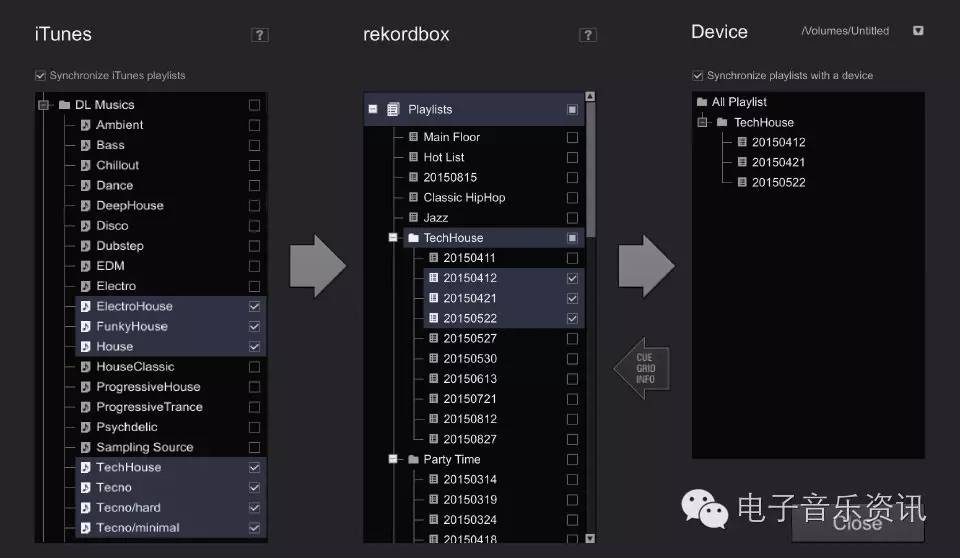Click the large arrow from iTunes to rekordbox

pos(317,267)
